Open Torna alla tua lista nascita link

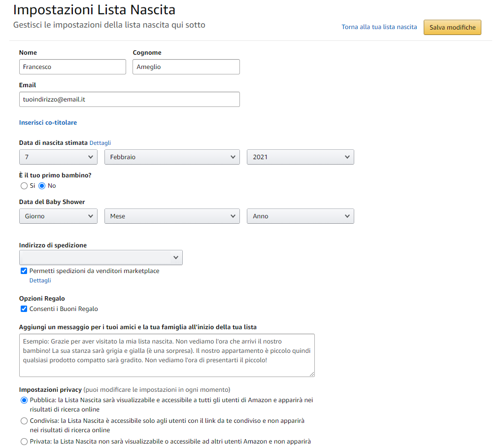(379, 27)
